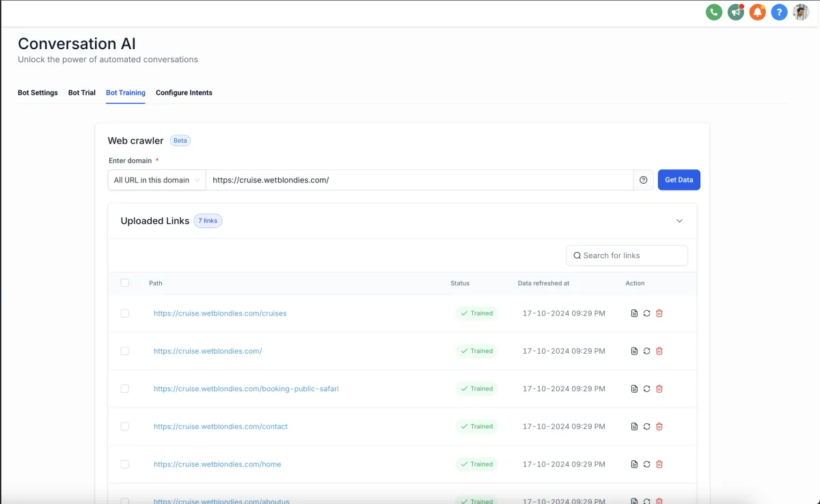The height and width of the screenshot is (504, 820).
Task: Check the box for cruise.wetblondies.com/ root row
Action: (x=124, y=351)
